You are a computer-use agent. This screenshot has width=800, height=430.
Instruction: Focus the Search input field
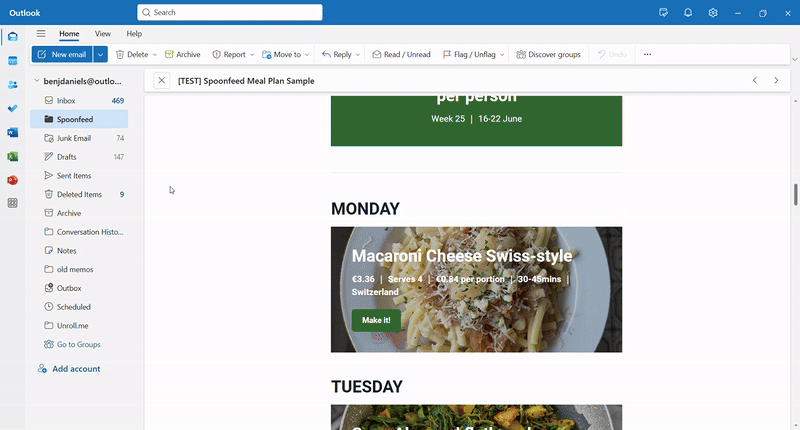[x=230, y=12]
